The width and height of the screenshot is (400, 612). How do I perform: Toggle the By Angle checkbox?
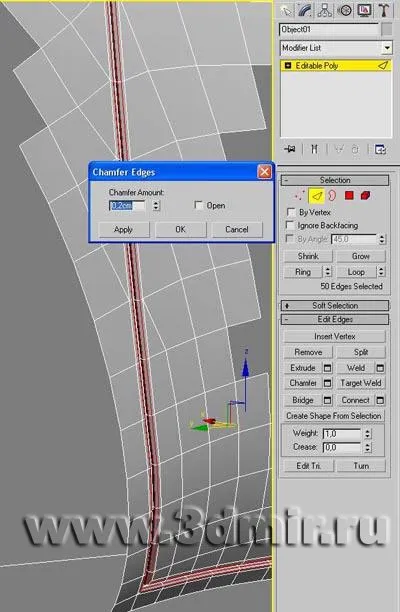290,238
